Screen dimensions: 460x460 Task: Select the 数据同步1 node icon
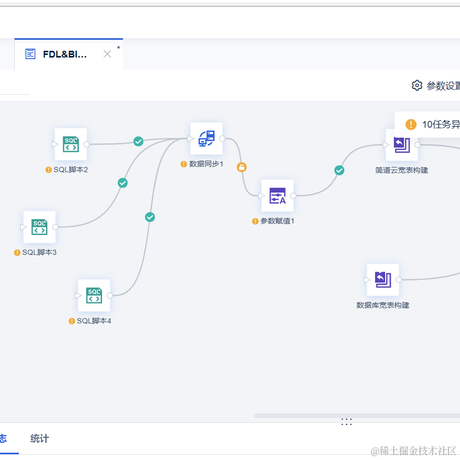click(x=206, y=138)
